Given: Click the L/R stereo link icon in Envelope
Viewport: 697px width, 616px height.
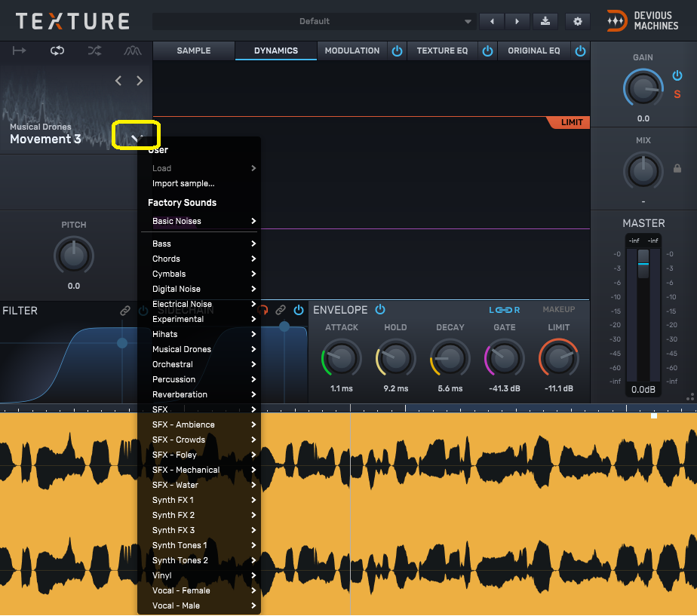Looking at the screenshot, I should pyautogui.click(x=505, y=310).
